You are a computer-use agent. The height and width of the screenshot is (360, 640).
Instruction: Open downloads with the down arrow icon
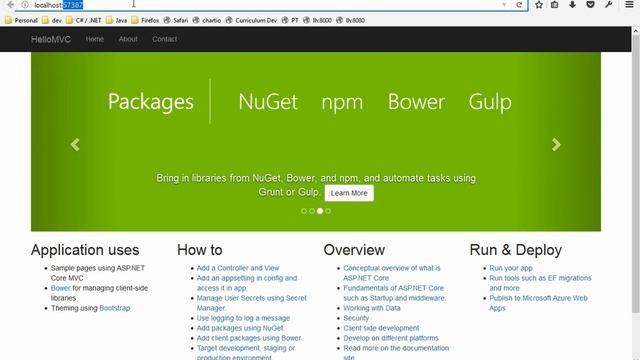572,5
